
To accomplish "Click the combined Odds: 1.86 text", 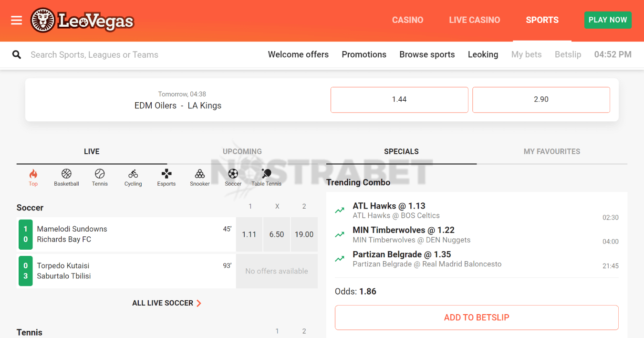I will (355, 291).
